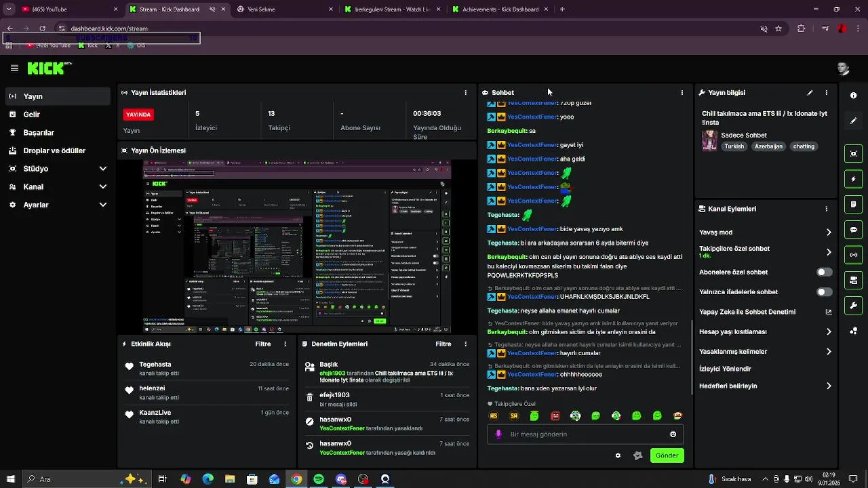This screenshot has width=868, height=488.
Task: Open Denetim Eylemleri three-dot menu
Action: 465,344
